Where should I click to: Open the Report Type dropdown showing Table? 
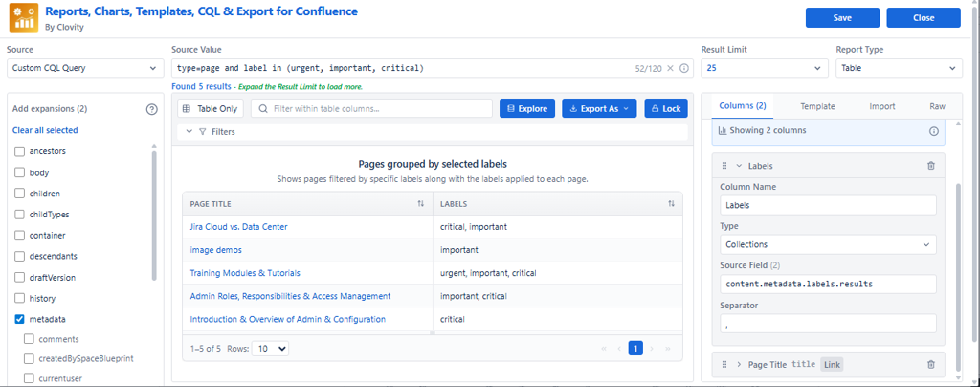899,68
